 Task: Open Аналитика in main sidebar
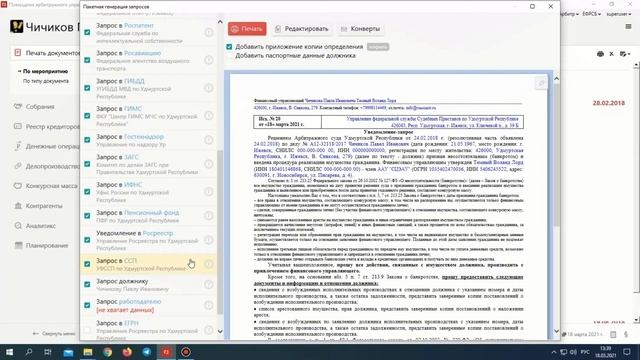tap(35, 226)
